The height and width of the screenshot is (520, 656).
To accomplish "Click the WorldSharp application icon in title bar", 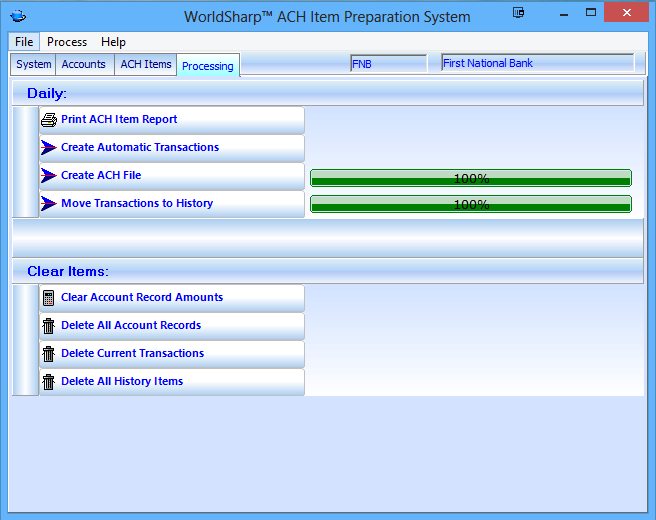I will click(x=18, y=16).
